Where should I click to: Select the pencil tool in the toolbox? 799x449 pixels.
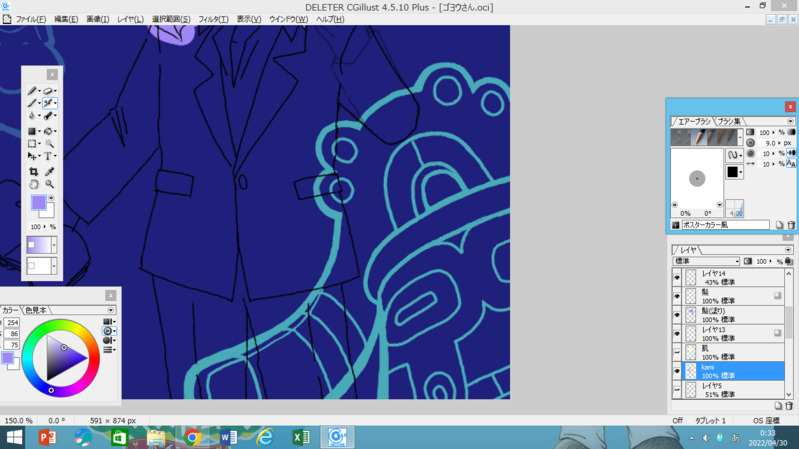(32, 91)
